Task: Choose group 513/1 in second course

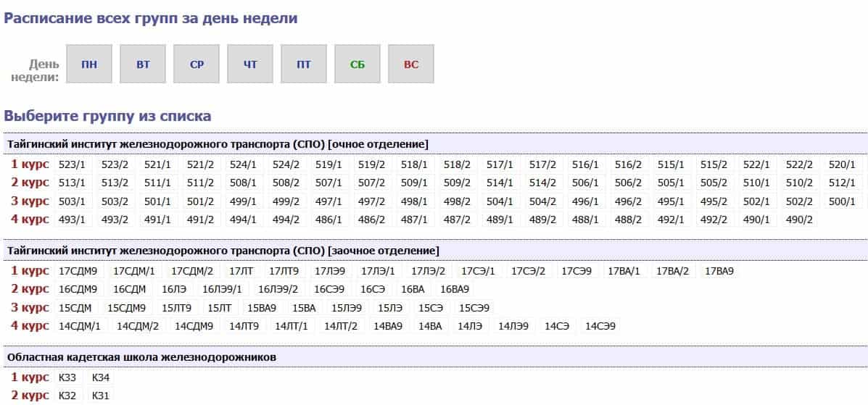Action: click(x=72, y=183)
